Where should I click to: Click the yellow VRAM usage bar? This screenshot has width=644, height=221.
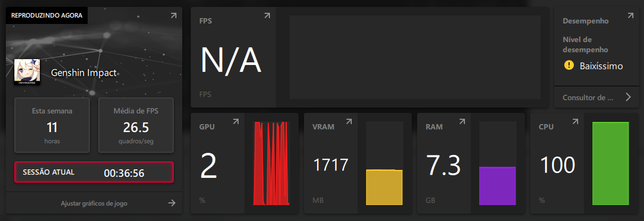384,187
